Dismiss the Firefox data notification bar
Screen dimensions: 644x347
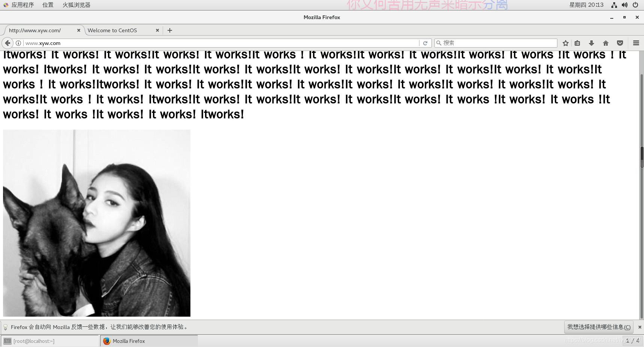(x=640, y=327)
